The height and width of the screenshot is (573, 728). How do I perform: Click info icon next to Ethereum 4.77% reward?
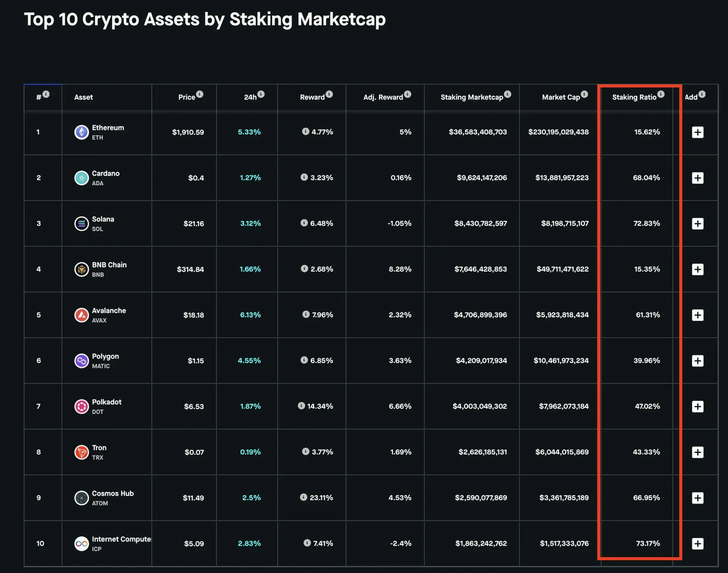(306, 132)
